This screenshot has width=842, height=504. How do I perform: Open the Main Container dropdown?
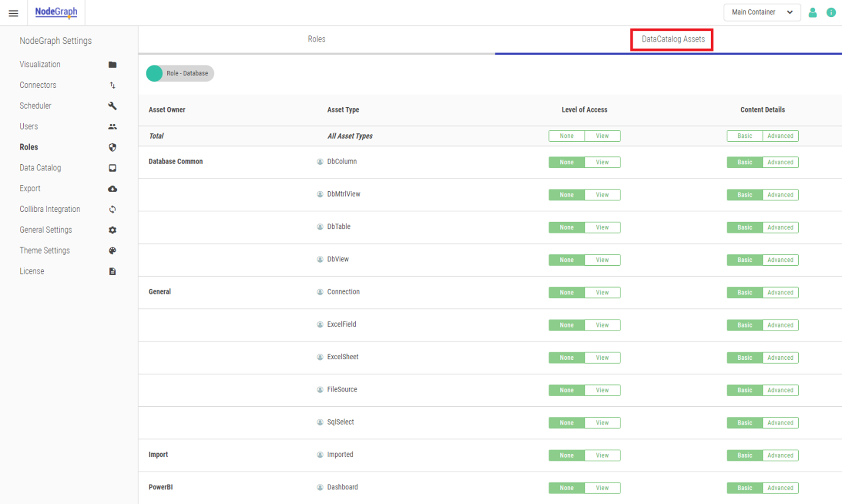[762, 12]
